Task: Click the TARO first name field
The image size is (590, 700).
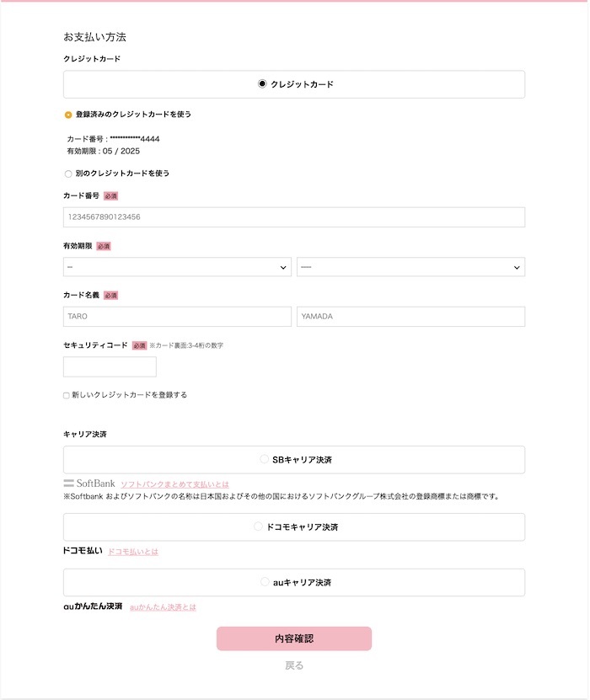Action: pyautogui.click(x=177, y=317)
